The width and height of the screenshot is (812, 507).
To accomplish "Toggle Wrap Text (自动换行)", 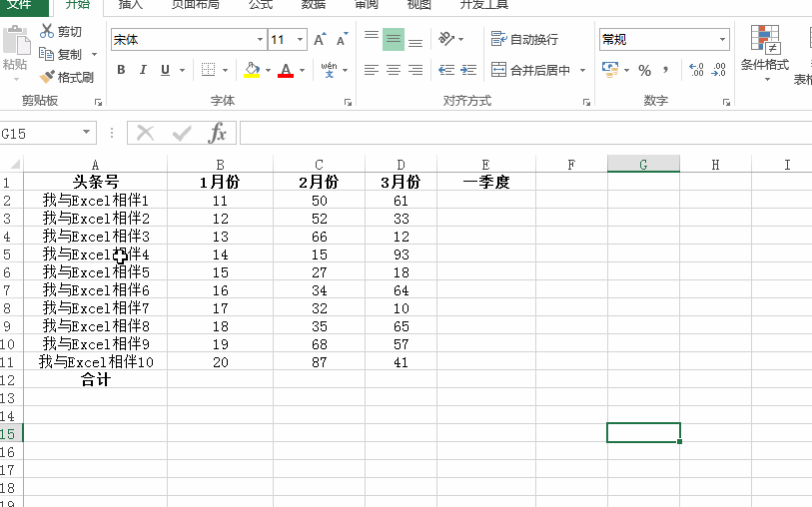I will tap(524, 39).
